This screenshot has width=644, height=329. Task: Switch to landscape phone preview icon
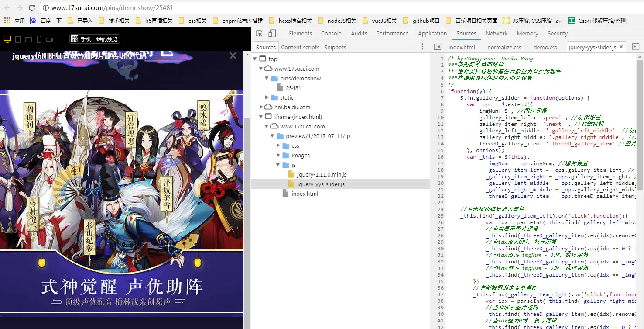pos(49,39)
